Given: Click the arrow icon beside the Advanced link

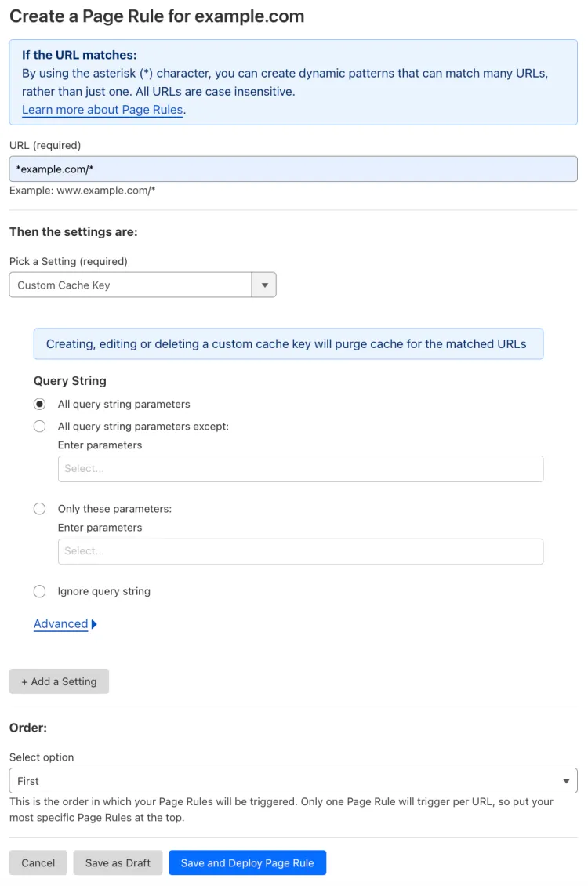Looking at the screenshot, I should (93, 623).
